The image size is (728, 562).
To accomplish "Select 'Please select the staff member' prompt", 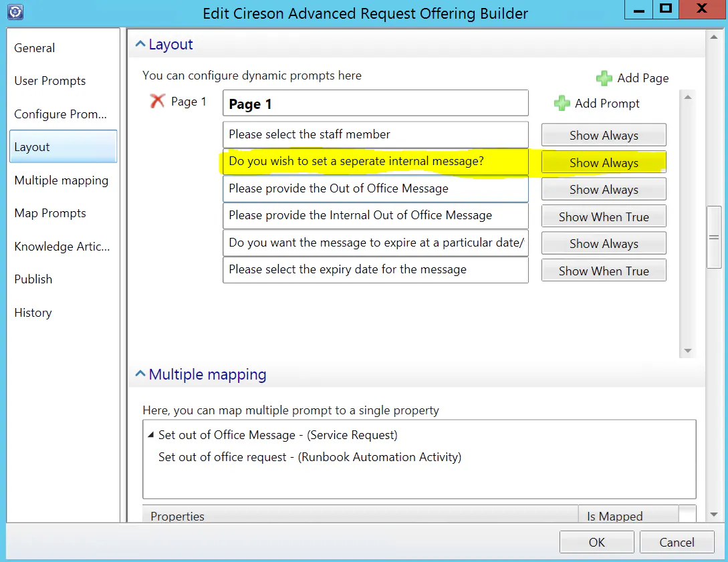I will 376,134.
